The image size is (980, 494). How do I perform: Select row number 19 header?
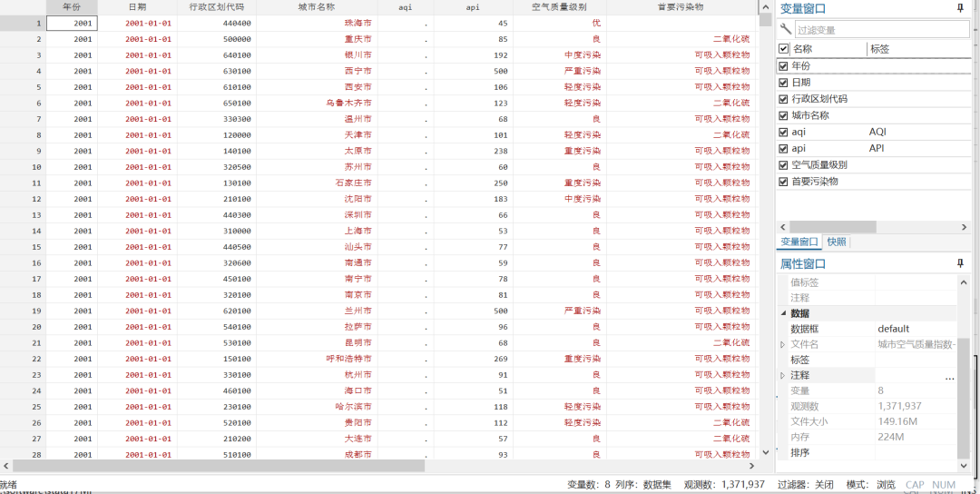pos(23,311)
